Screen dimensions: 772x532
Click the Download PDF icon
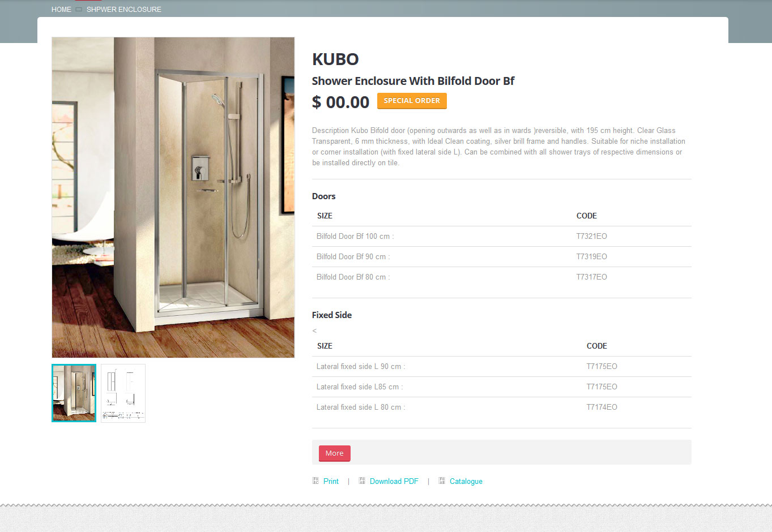(362, 481)
